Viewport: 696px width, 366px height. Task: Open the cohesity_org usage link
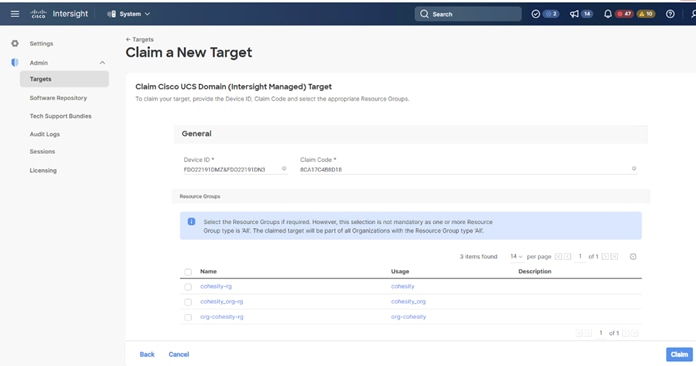(408, 301)
